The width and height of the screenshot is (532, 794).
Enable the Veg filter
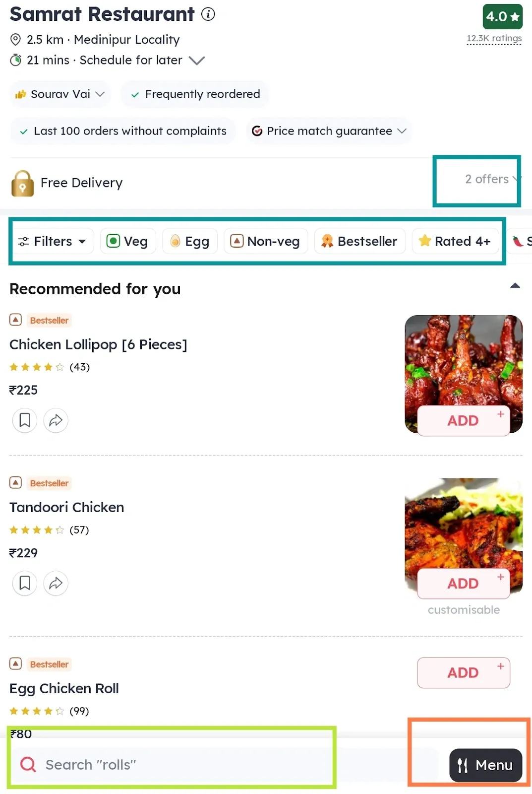128,241
